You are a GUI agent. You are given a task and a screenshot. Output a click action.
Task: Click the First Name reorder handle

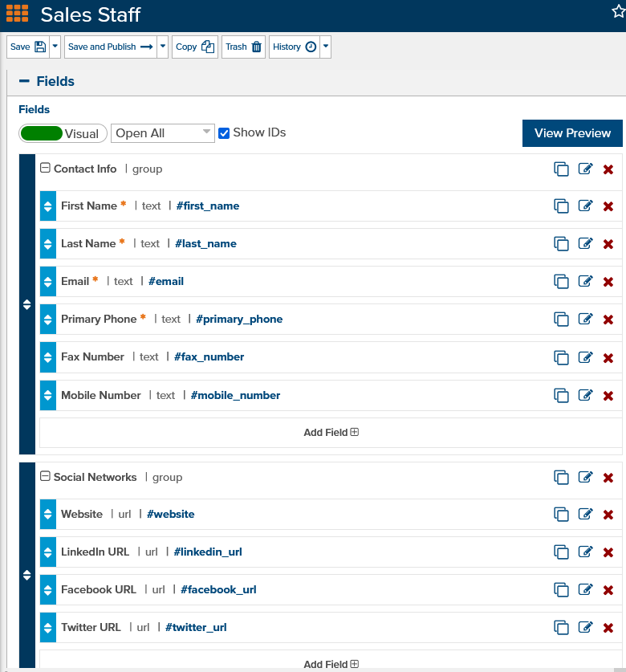[x=48, y=206]
